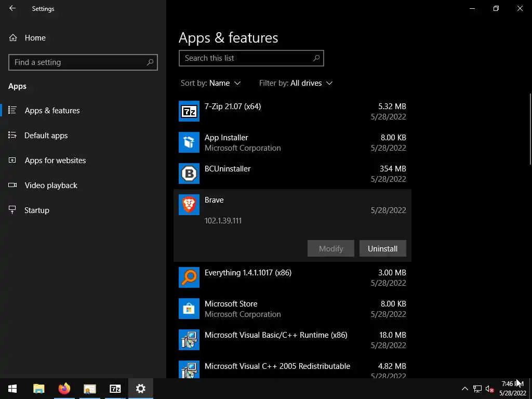The width and height of the screenshot is (532, 399).
Task: Click the Visual C++ 2005 Redistributable icon
Action: 189,369
